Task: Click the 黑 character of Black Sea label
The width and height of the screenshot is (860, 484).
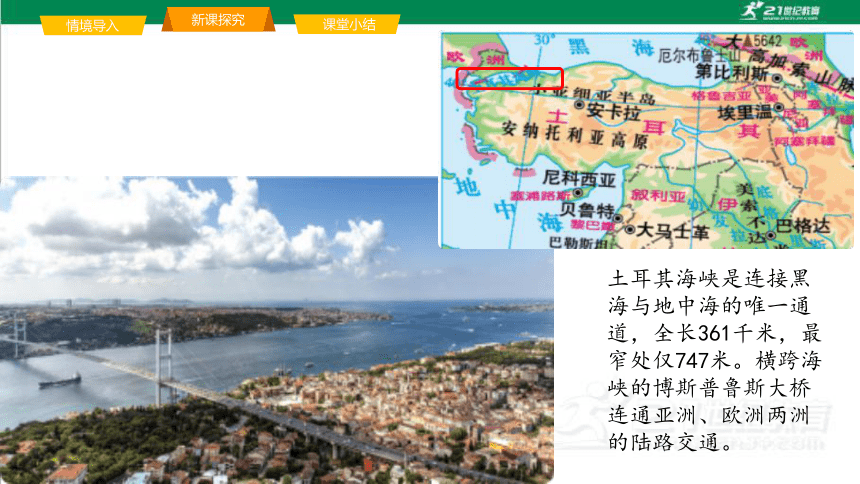Action: coord(578,46)
